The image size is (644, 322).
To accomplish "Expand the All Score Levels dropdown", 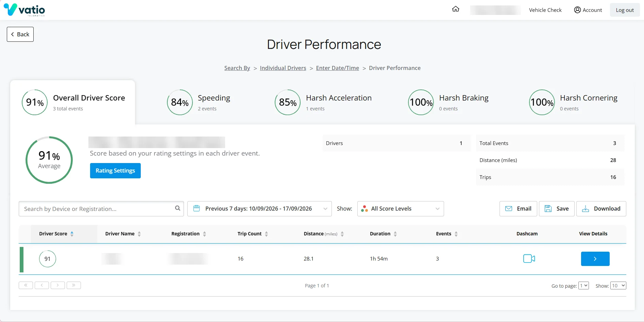I will tap(401, 209).
